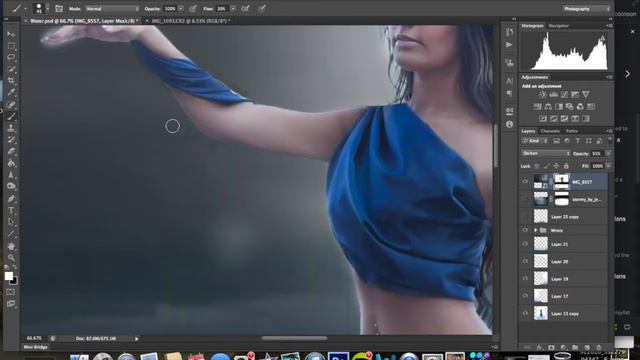The width and height of the screenshot is (640, 360).
Task: Open the Photography workspace dropdown
Action: point(587,9)
